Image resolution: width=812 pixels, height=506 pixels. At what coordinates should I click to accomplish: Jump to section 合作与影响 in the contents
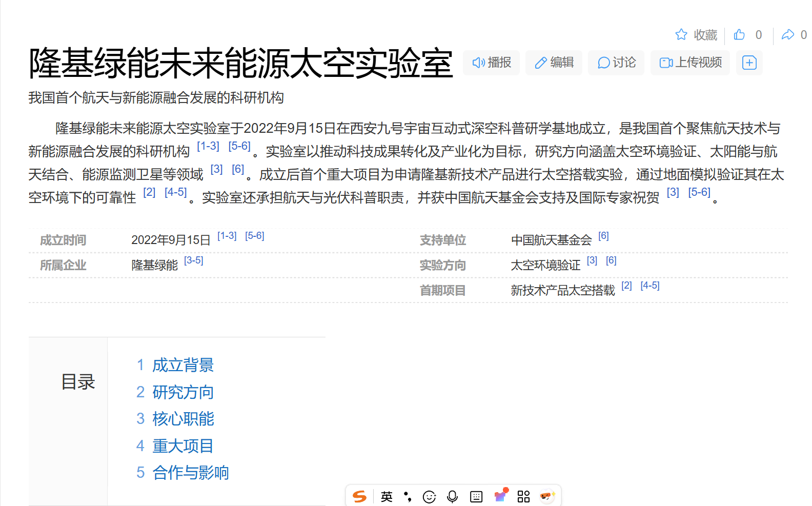191,473
